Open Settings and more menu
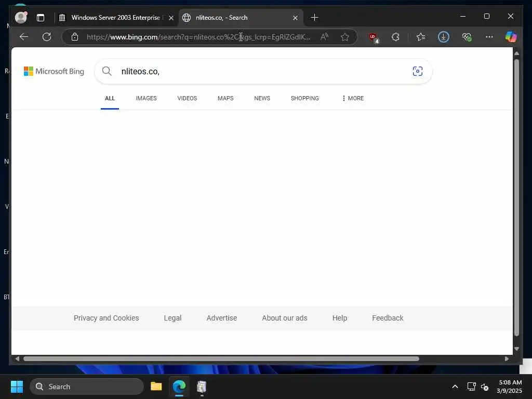Viewport: 532px width, 399px height. point(489,36)
